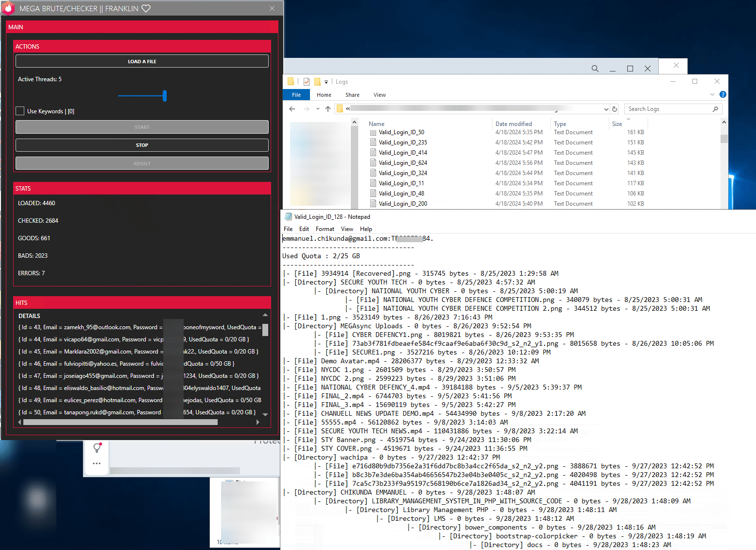Close the MEGA BRUTE/CHECKER window
Viewport: 756px width, 550px height.
coord(272,8)
